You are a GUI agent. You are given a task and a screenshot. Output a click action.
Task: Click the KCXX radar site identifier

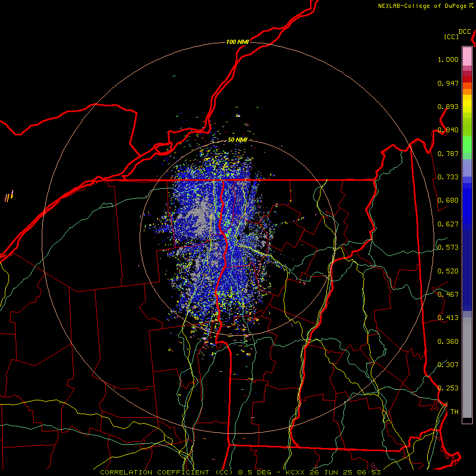click(x=295, y=472)
